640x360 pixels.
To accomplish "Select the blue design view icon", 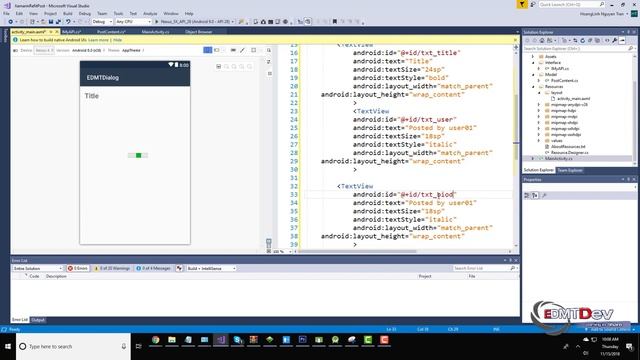I will 207,50.
